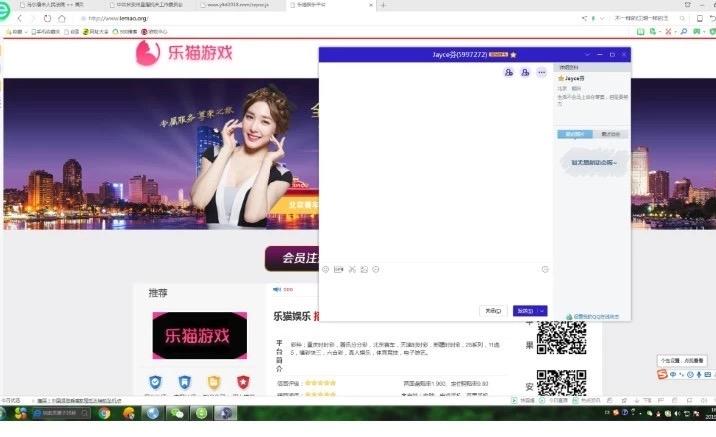This screenshot has width=716, height=437.
Task: Open the favorites star bookmark folder
Action: (x=14, y=32)
